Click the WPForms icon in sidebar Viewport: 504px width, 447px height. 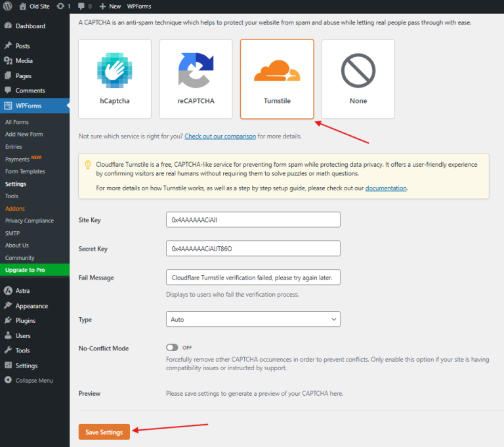(8, 106)
